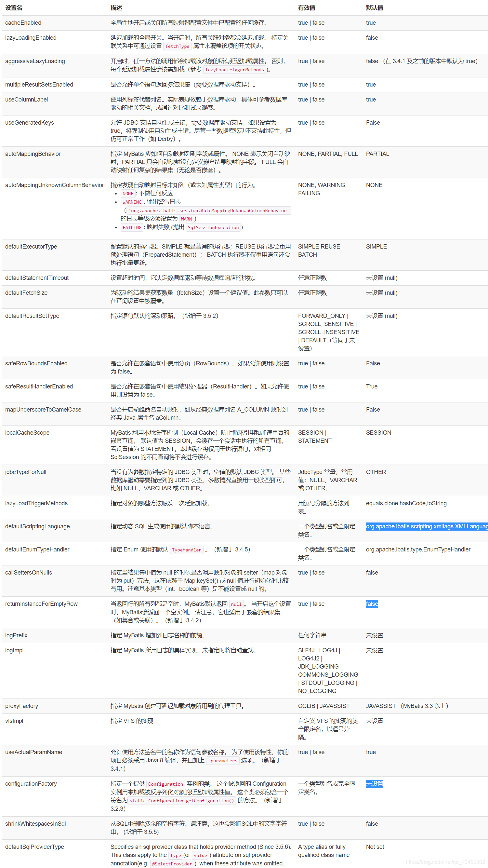Select lazyLoadTriggerMethods setting name in first column
Viewport: 488px width, 868px height.
pyautogui.click(x=36, y=503)
